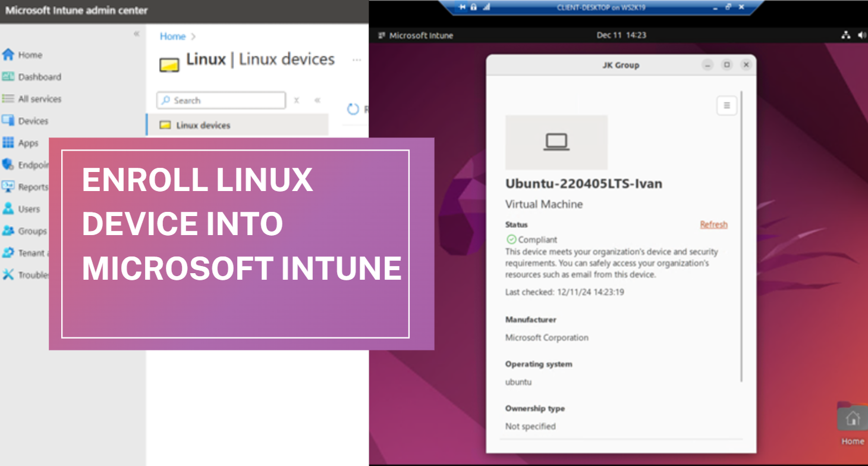Minimize the JK Group window
The image size is (868, 466).
tap(707, 65)
